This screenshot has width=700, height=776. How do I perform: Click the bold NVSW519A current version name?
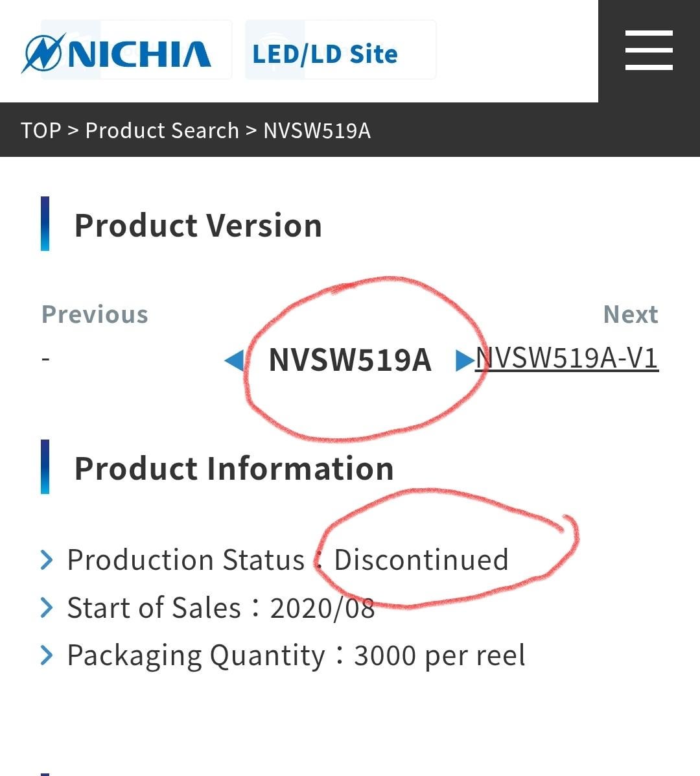pyautogui.click(x=350, y=360)
